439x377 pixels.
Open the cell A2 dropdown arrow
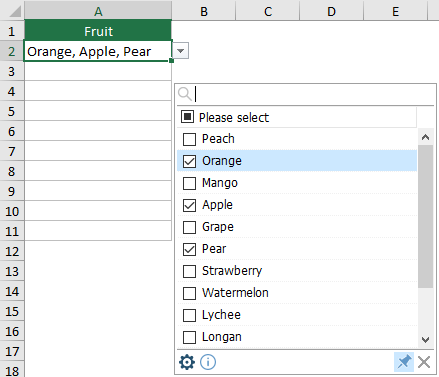181,51
